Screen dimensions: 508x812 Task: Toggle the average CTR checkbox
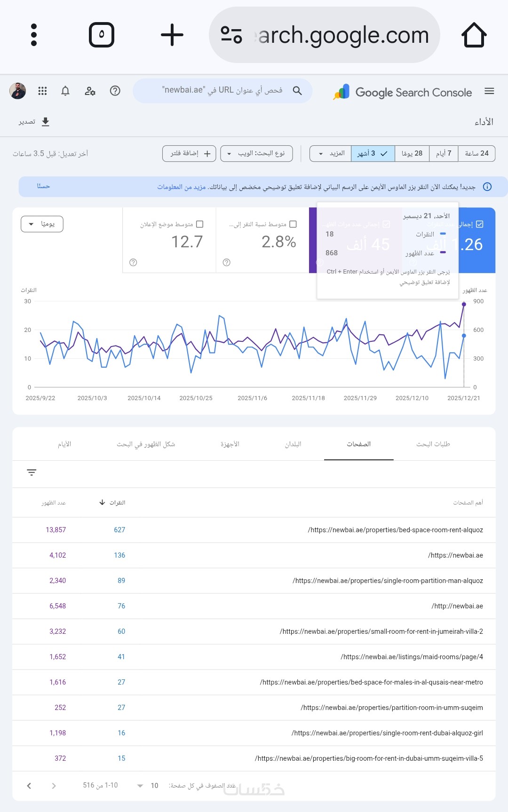(x=293, y=224)
